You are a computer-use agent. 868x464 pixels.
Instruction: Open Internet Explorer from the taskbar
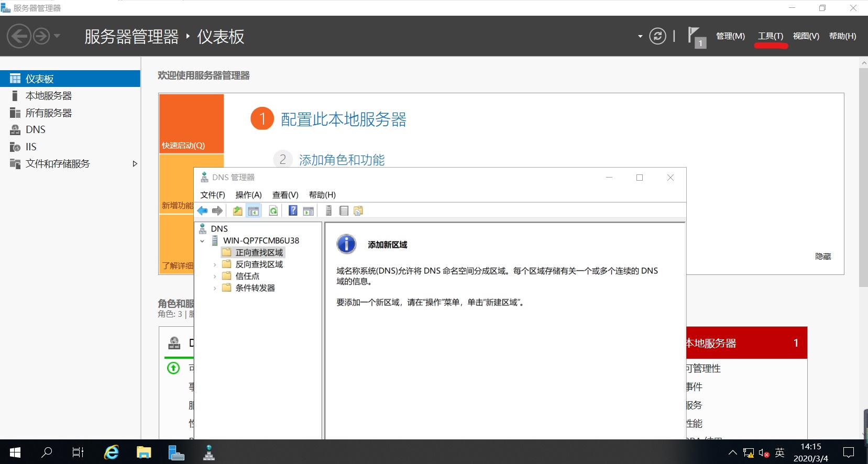(x=112, y=452)
